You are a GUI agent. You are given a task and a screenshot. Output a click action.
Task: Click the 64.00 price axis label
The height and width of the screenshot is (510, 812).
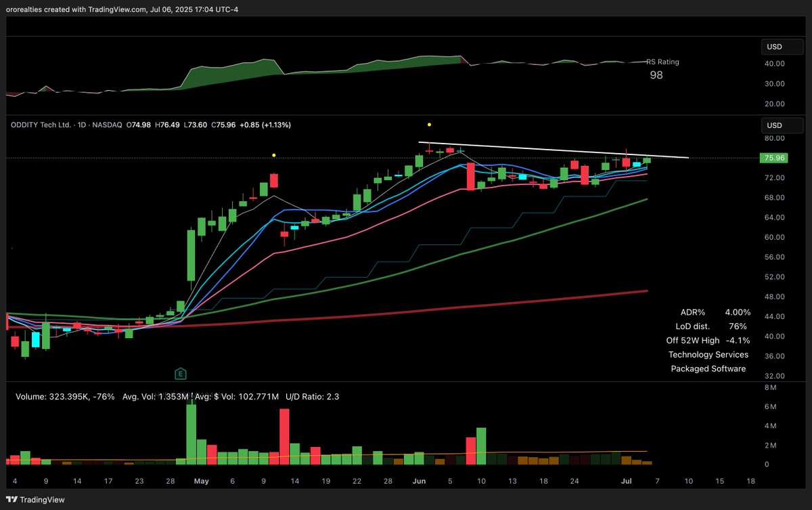click(773, 217)
